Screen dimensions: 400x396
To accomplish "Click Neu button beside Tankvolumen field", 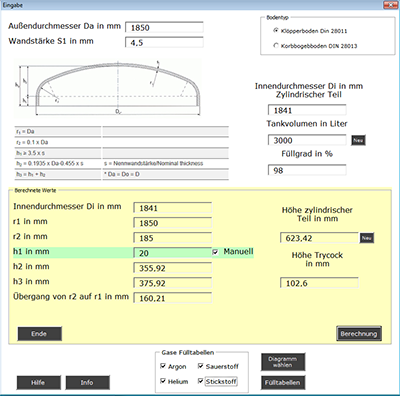I will (x=358, y=140).
